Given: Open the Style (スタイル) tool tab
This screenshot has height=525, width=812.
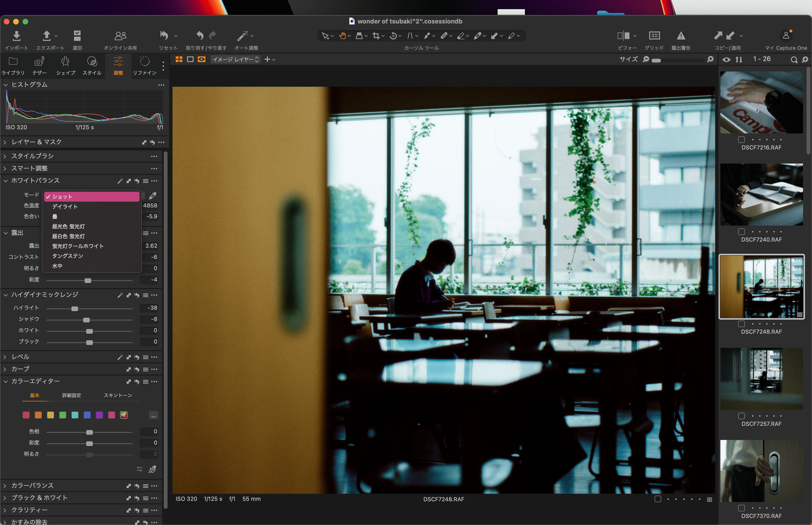Looking at the screenshot, I should tap(92, 66).
